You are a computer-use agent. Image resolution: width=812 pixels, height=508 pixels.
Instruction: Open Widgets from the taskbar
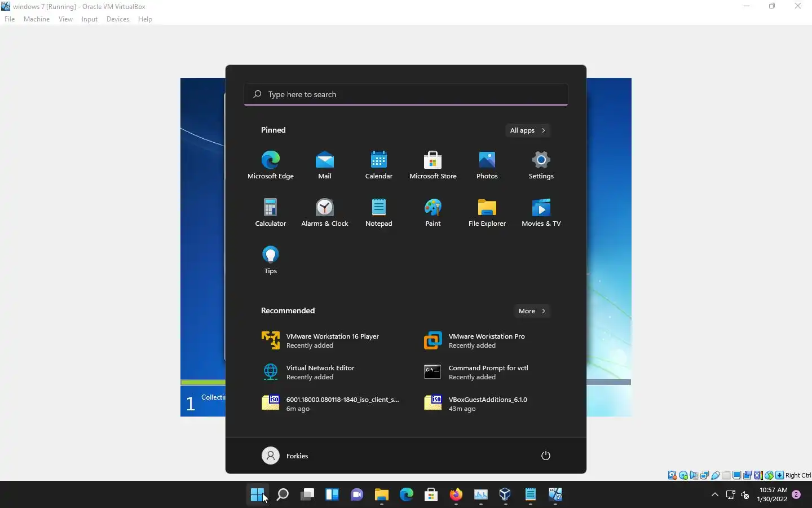[x=332, y=495]
